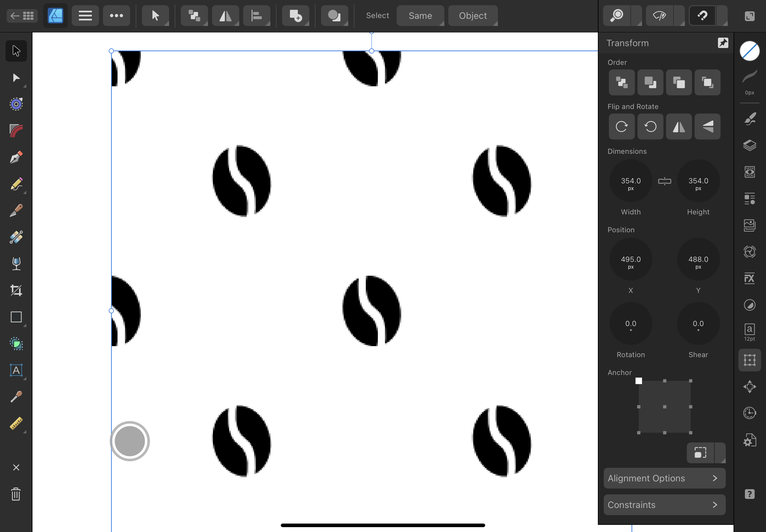Expand Alignment Options
Screen dimensions: 766x532
(664, 478)
